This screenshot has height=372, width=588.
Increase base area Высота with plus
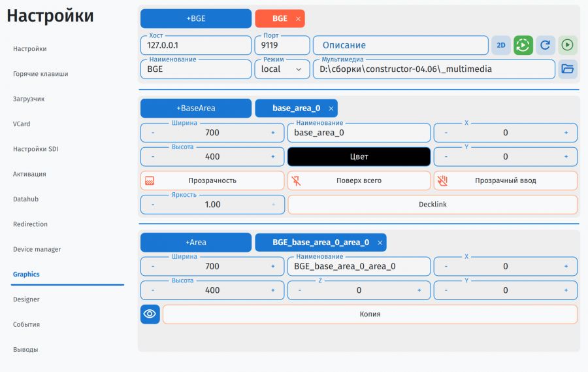[273, 156]
